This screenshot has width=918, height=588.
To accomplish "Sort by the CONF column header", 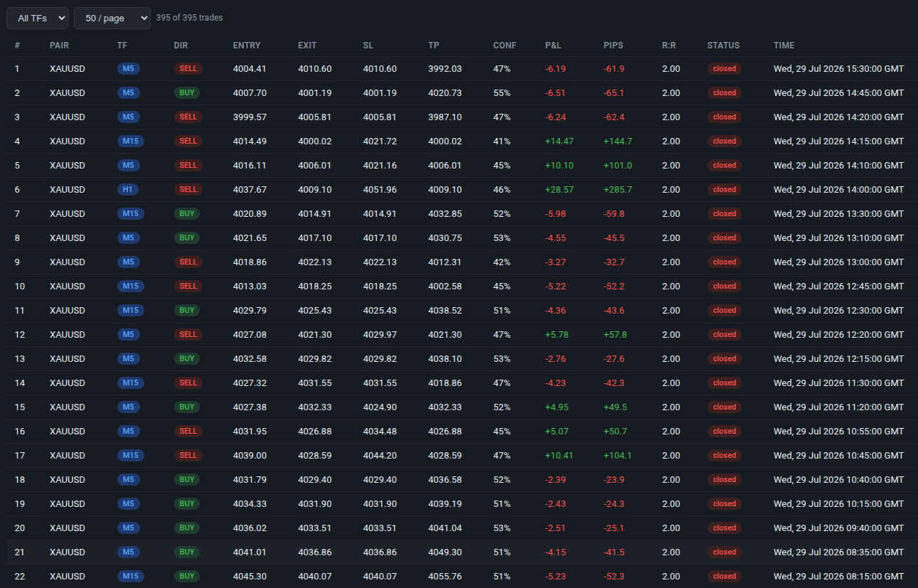I will (505, 45).
